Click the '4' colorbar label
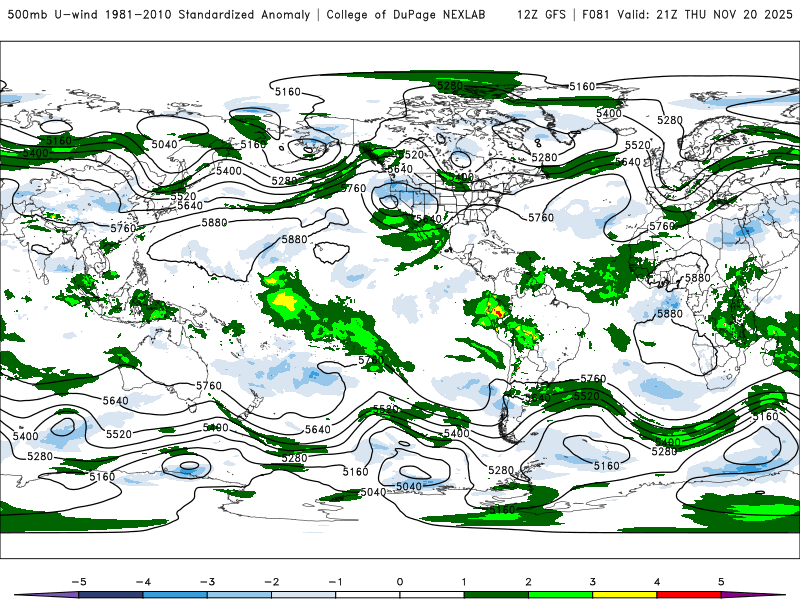The width and height of the screenshot is (800, 600). tap(657, 582)
